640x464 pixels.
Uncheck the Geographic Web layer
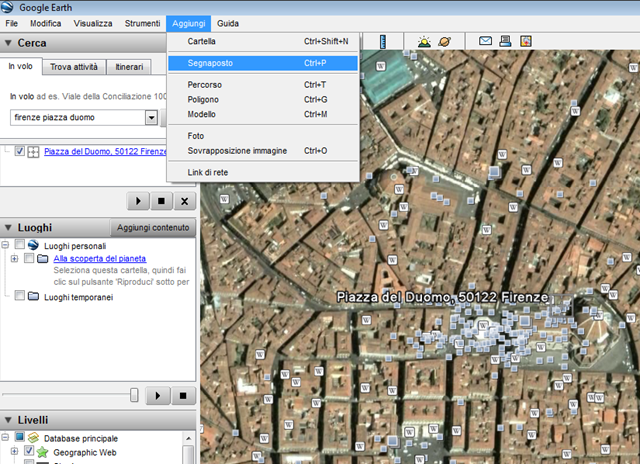pos(29,451)
